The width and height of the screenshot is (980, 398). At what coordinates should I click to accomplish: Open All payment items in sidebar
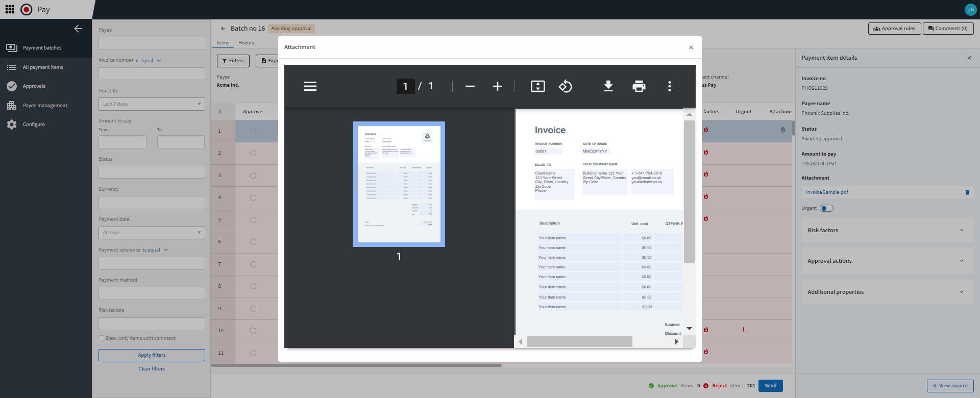pos(43,67)
